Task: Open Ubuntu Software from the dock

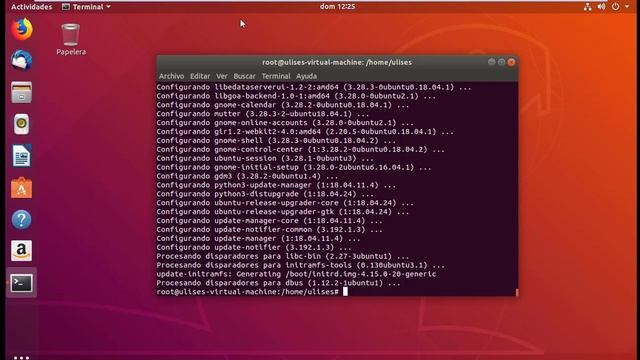Action: (x=22, y=187)
